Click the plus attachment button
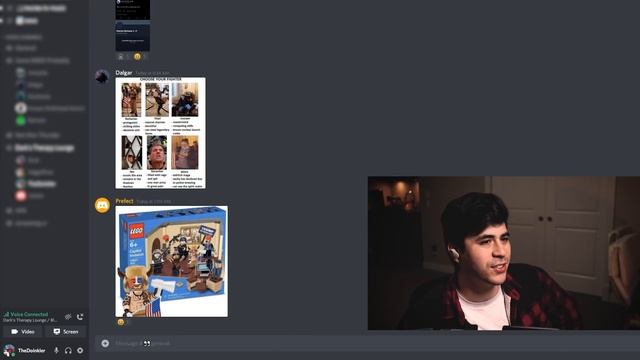The height and width of the screenshot is (360, 640). point(105,343)
